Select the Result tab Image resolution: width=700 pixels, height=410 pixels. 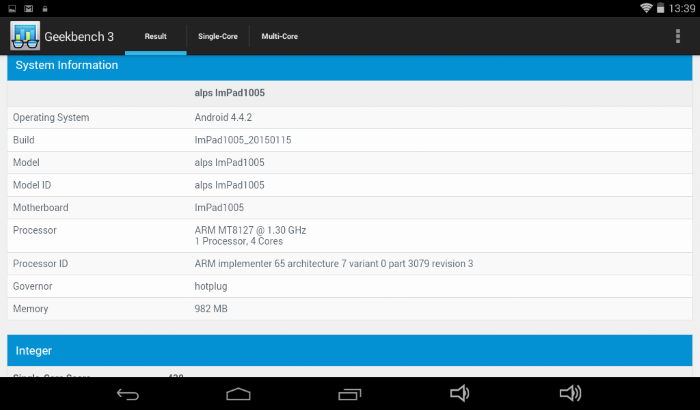[x=156, y=37]
